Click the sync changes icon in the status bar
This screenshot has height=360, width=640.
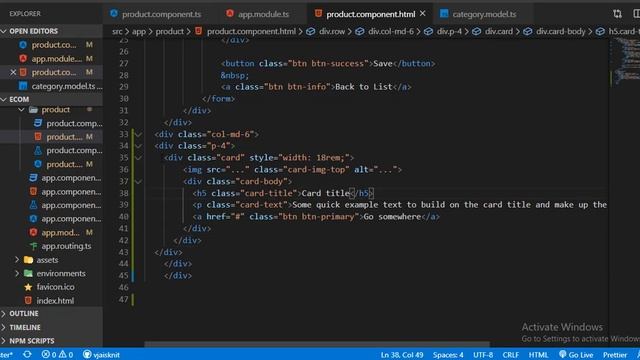[x=27, y=354]
